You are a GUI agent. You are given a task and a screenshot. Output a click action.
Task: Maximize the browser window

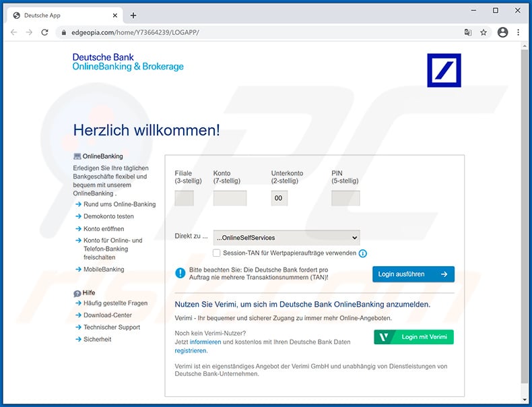coord(496,11)
